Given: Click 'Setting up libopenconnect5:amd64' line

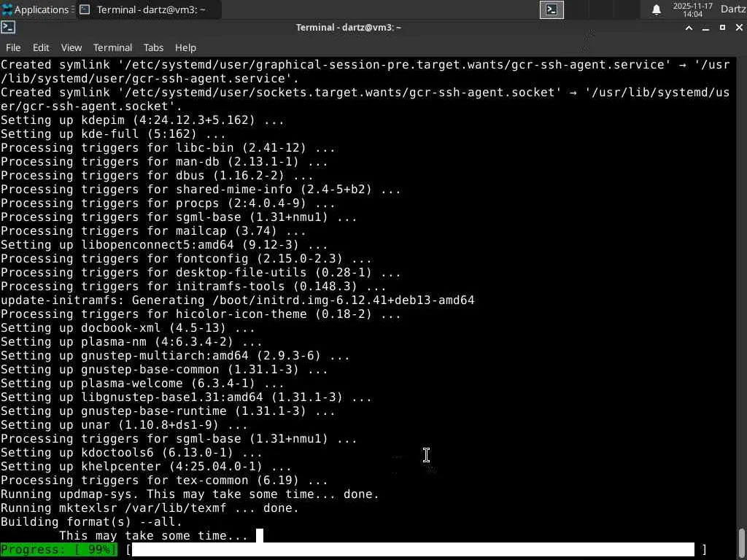Looking at the screenshot, I should (164, 245).
